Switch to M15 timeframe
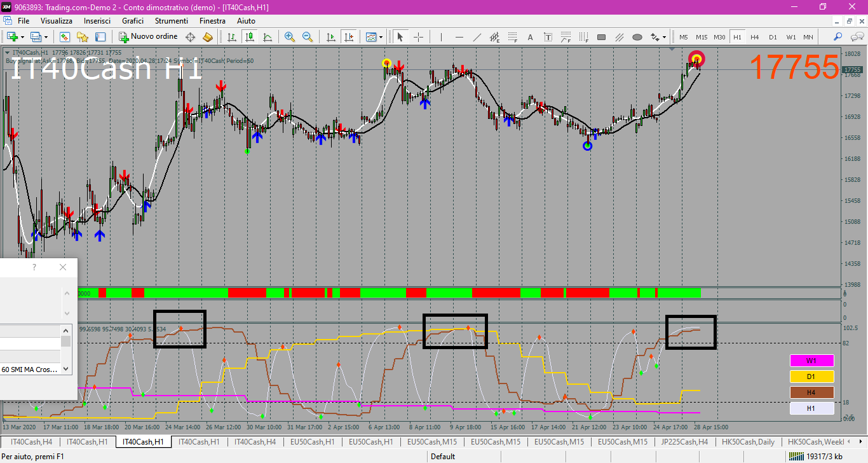The width and height of the screenshot is (868, 463). (702, 37)
